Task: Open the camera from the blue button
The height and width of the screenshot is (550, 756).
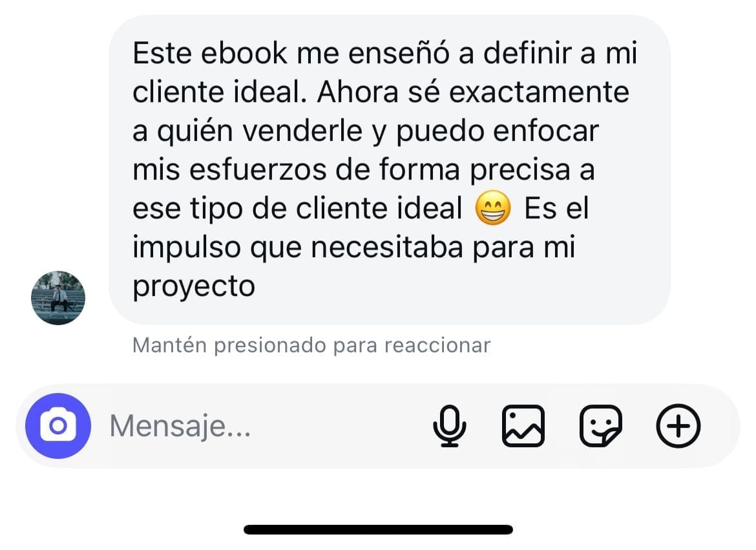Action: [58, 426]
